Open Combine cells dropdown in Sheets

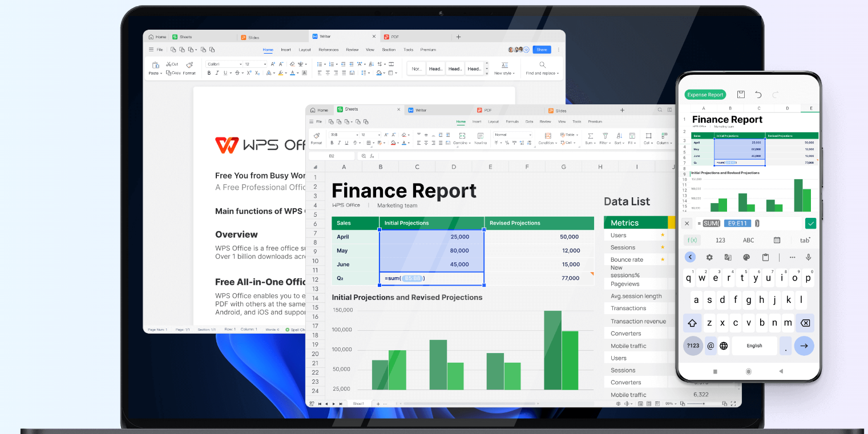462,139
